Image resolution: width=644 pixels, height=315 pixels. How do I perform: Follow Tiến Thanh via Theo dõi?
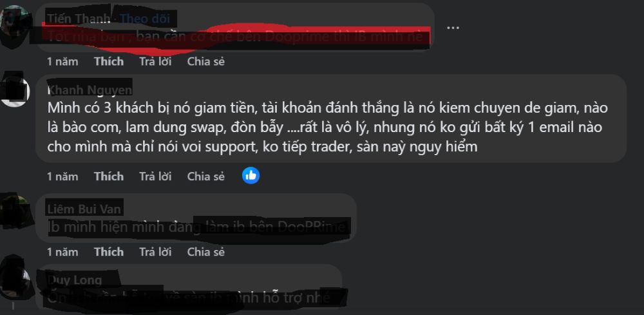[146, 19]
